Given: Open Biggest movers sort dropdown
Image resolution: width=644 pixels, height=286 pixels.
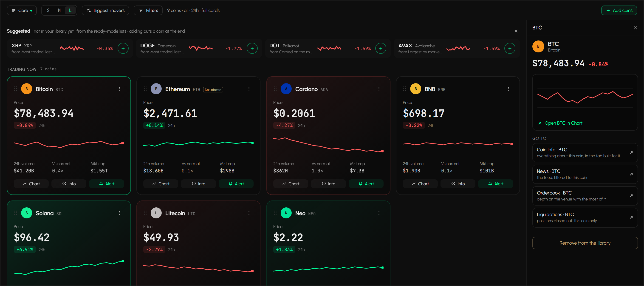Looking at the screenshot, I should coord(105,10).
